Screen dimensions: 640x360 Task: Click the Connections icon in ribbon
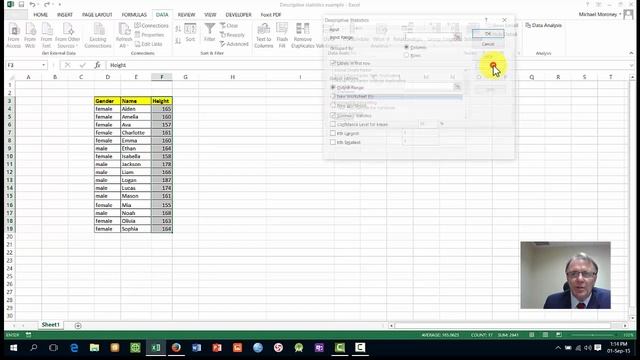(151, 25)
